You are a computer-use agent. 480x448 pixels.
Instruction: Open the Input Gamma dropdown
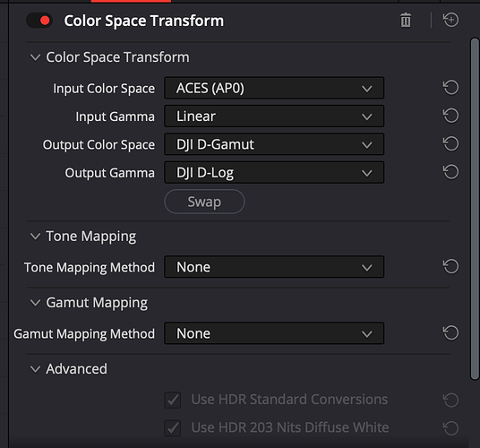[274, 116]
